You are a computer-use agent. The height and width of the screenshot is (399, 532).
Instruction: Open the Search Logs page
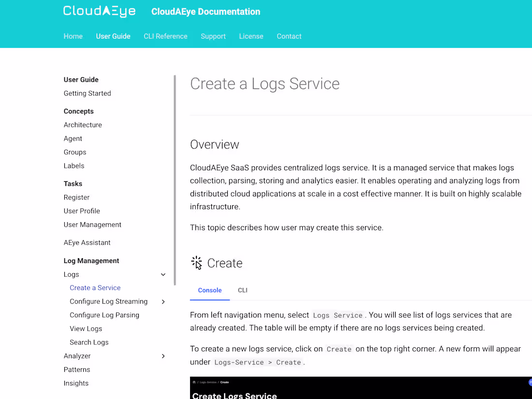(89, 342)
